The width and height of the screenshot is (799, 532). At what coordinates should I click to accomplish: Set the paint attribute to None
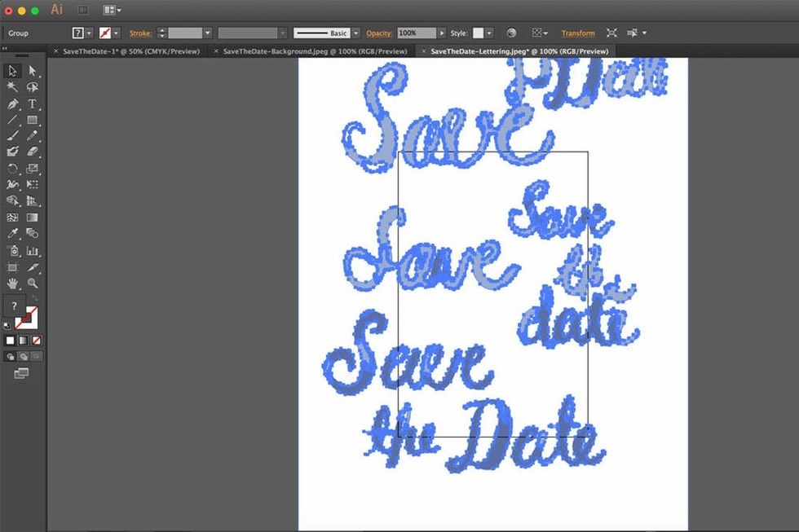[37, 340]
